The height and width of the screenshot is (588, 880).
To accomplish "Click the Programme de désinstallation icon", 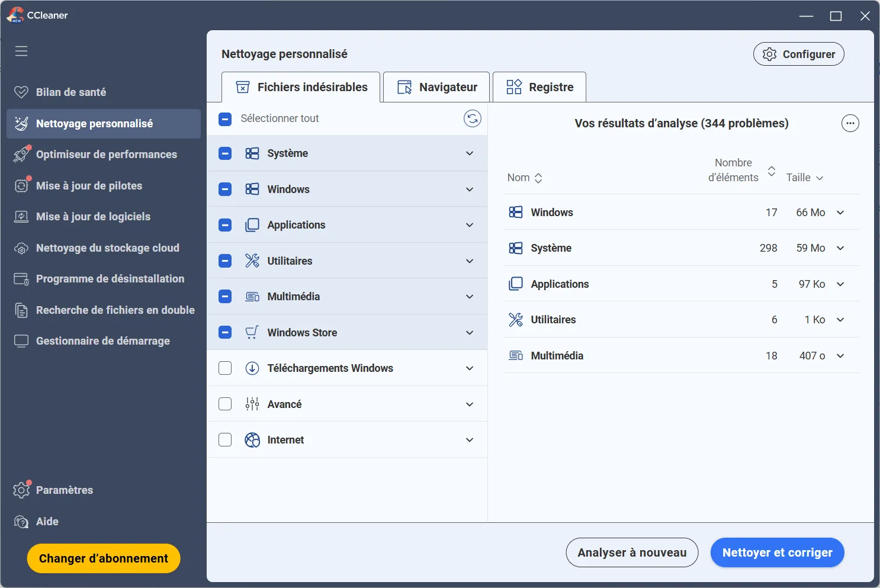I will pyautogui.click(x=21, y=279).
